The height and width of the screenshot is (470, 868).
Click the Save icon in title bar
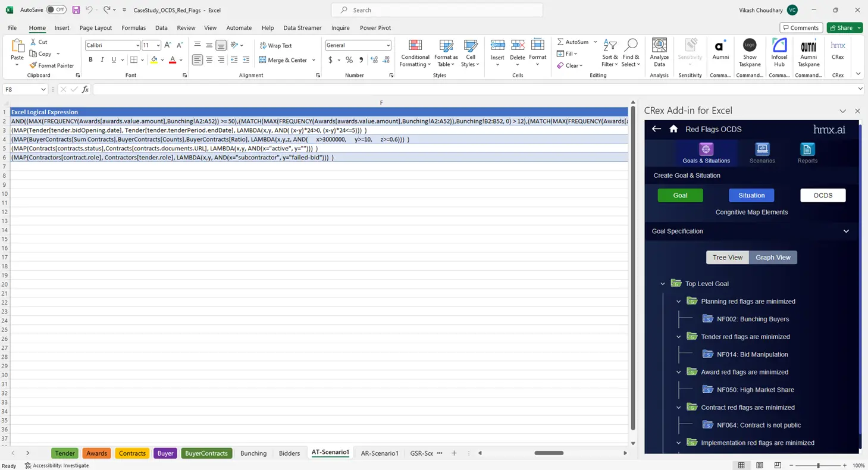(76, 10)
